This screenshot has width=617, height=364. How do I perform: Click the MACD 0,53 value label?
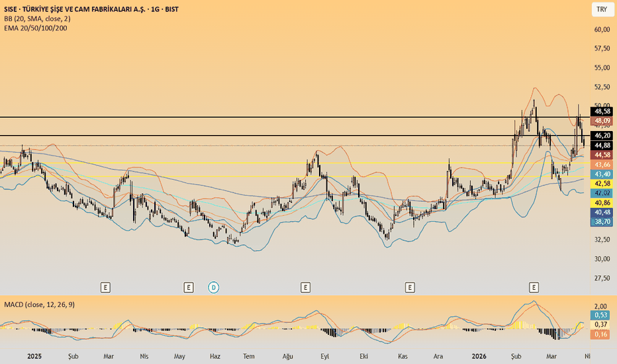600,315
